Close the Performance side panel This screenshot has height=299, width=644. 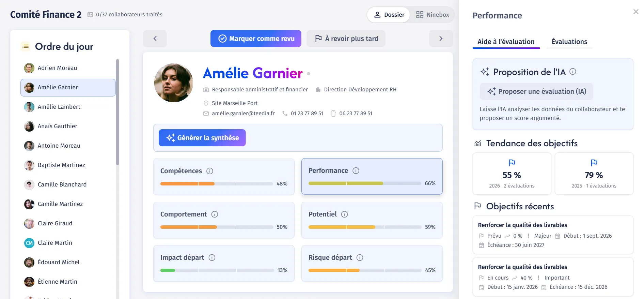pyautogui.click(x=636, y=12)
